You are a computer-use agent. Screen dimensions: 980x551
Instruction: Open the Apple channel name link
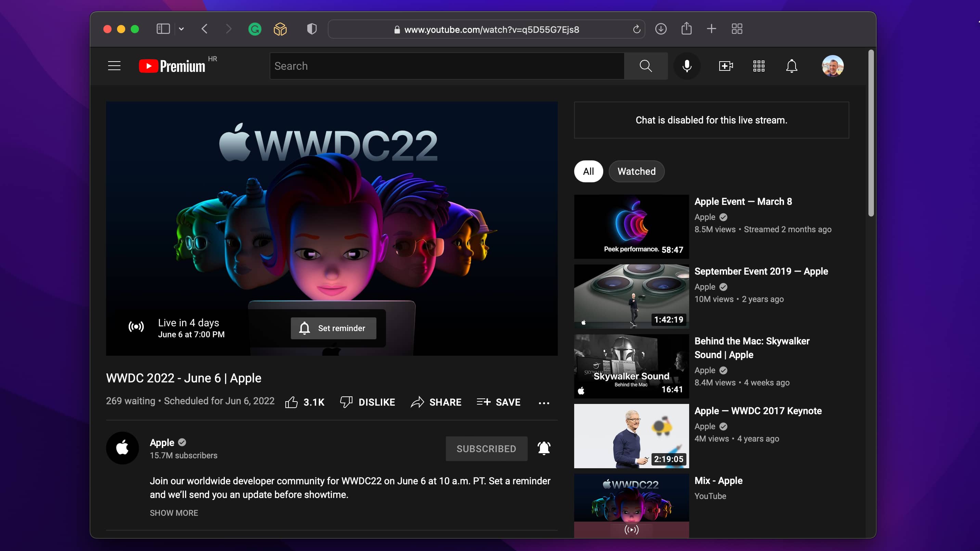162,442
